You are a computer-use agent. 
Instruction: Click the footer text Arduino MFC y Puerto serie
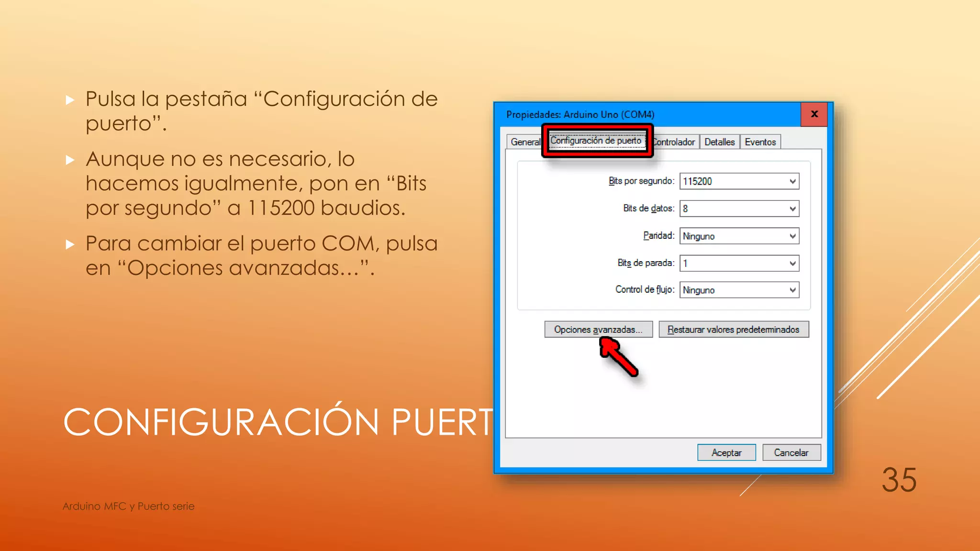(129, 506)
